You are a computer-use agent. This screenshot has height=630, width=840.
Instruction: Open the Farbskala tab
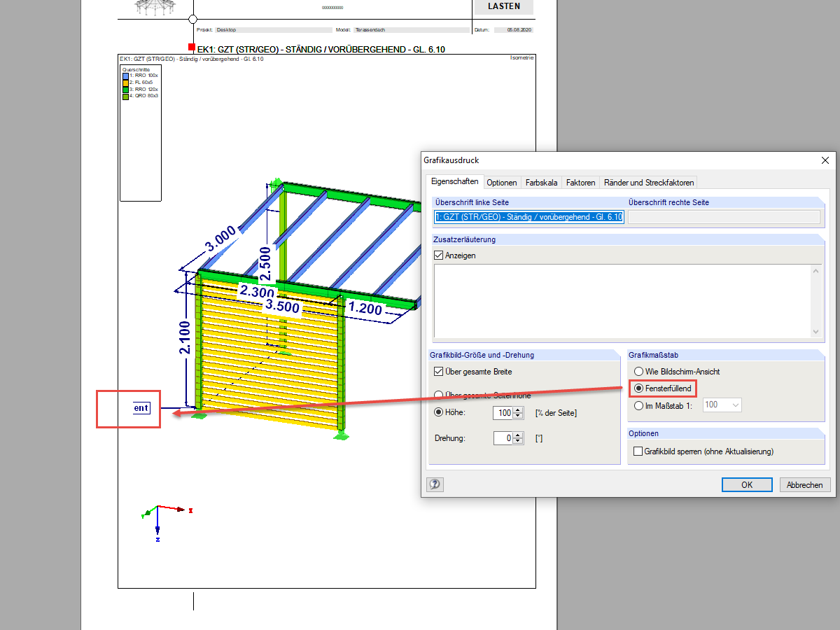pos(541,183)
